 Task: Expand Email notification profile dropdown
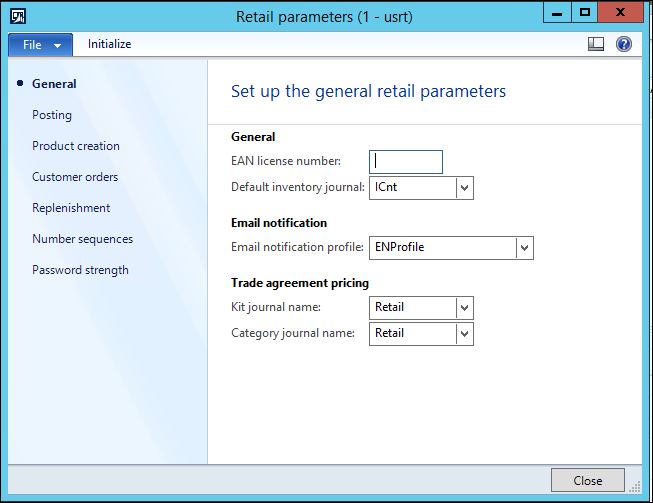(524, 247)
